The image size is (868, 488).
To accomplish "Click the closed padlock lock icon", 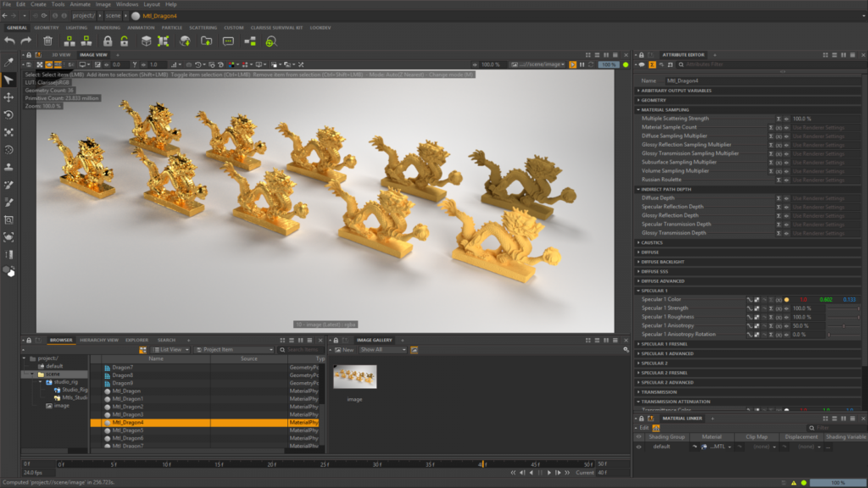I will click(x=108, y=41).
